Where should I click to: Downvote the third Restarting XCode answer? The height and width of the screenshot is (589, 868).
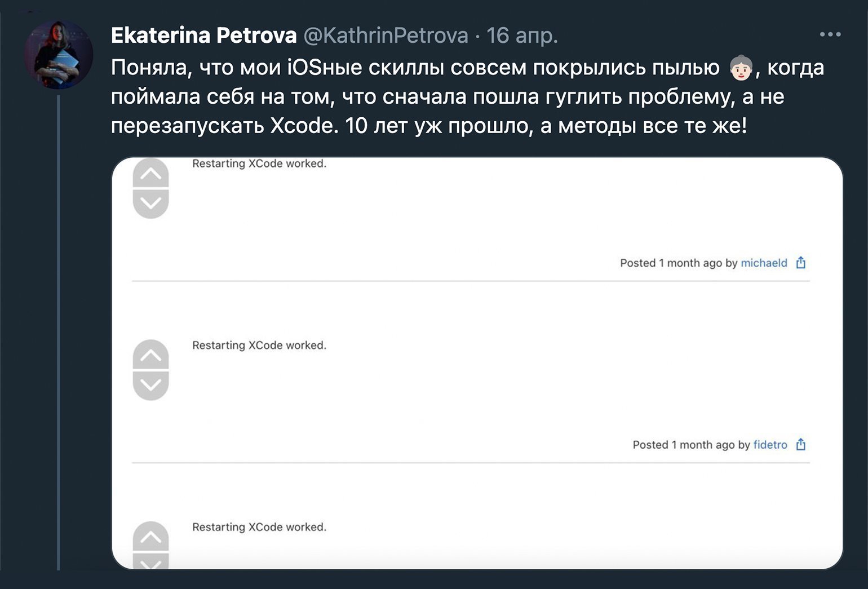pos(150,561)
